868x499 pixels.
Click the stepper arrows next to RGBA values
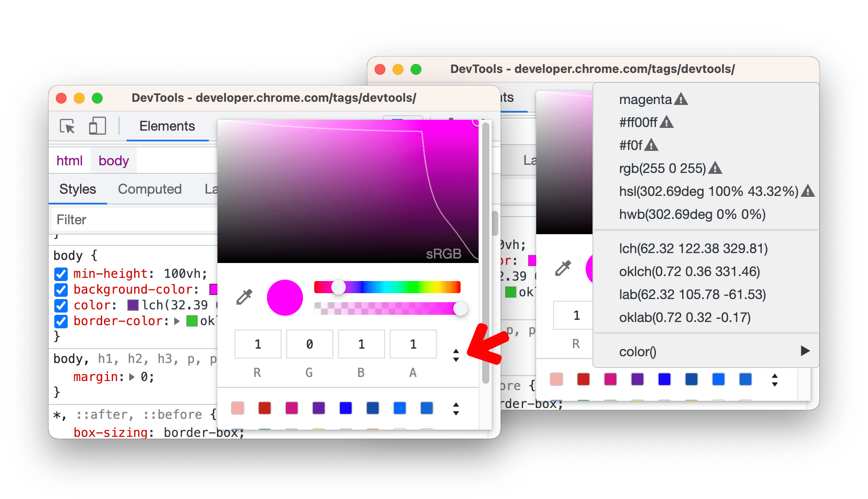458,353
